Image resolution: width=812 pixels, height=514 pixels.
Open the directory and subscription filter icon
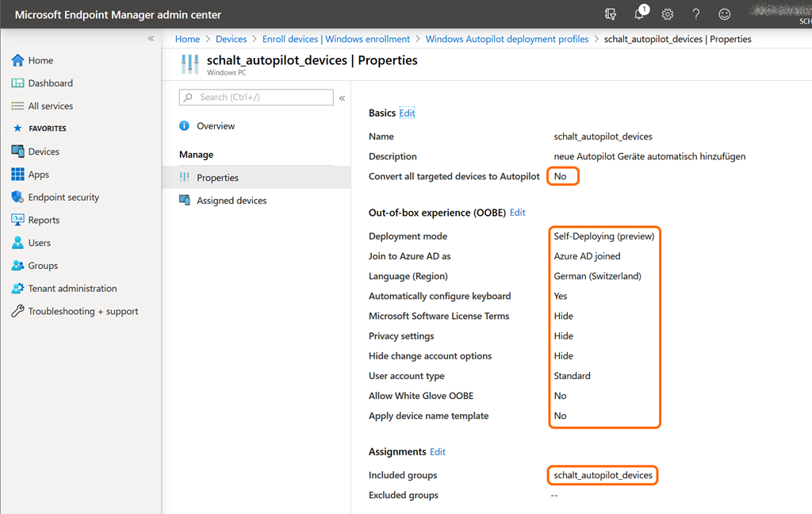[610, 14]
